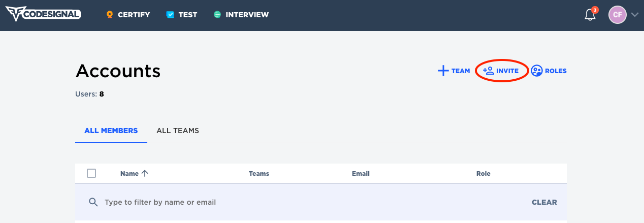The width and height of the screenshot is (644, 223).
Task: Open the Certify menu
Action: pos(128,15)
